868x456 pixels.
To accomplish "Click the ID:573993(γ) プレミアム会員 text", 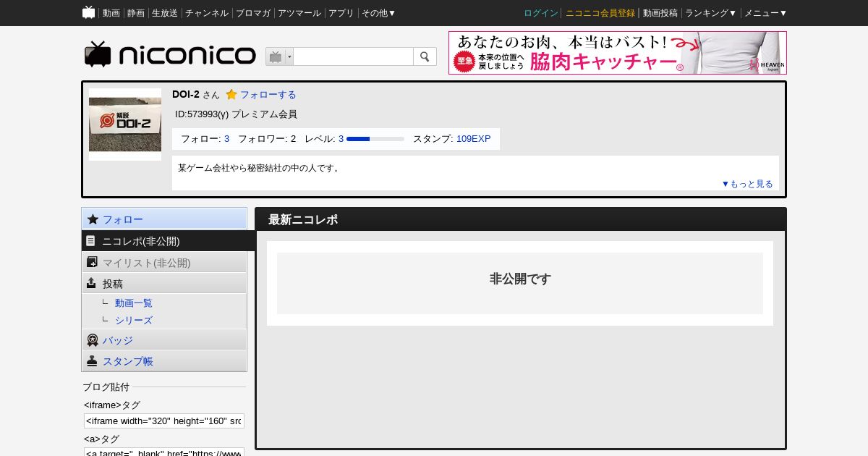I will tap(236, 114).
